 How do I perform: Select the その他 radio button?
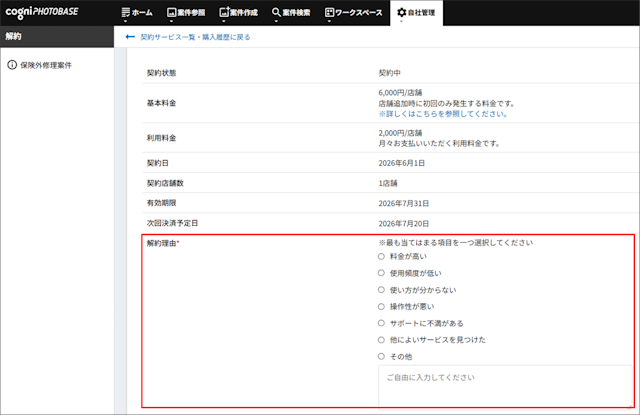point(381,356)
